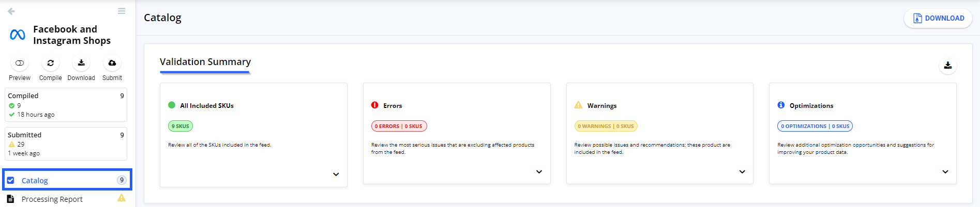
Task: Open the hamburger menu icon
Action: [x=122, y=11]
